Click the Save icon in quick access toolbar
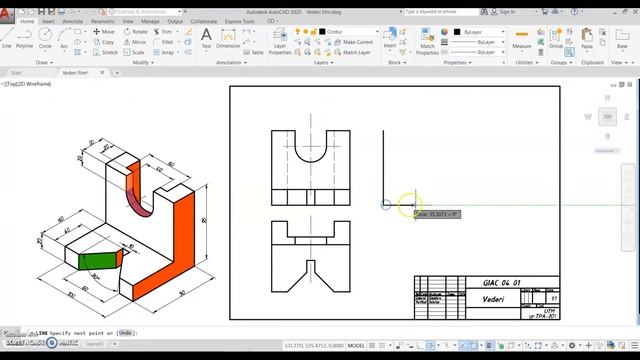The image size is (640, 360). tap(41, 12)
